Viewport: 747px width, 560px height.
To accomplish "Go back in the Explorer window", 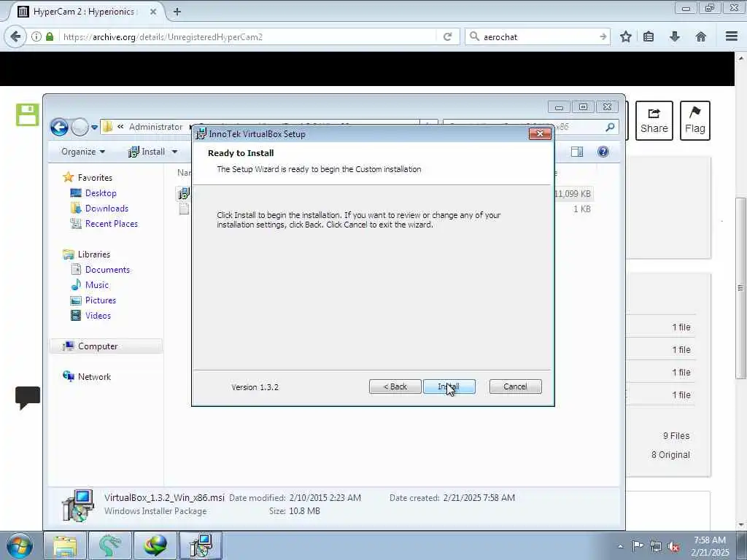I will pyautogui.click(x=59, y=127).
